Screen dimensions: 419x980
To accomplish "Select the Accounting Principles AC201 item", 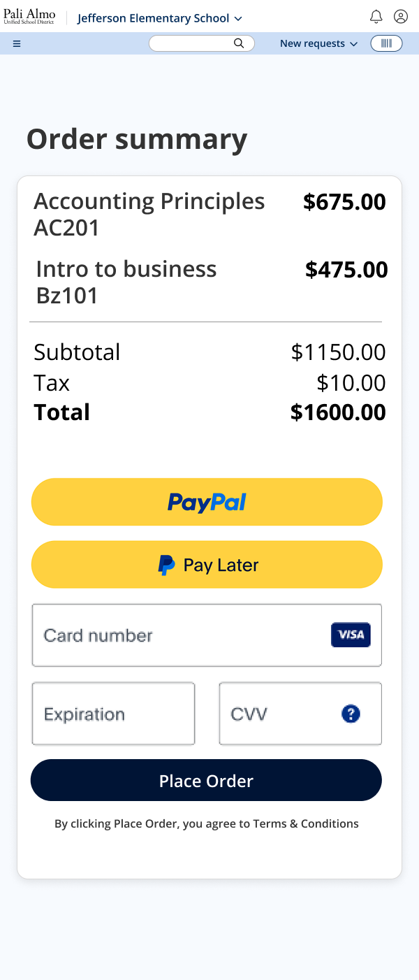I will pyautogui.click(x=149, y=214).
